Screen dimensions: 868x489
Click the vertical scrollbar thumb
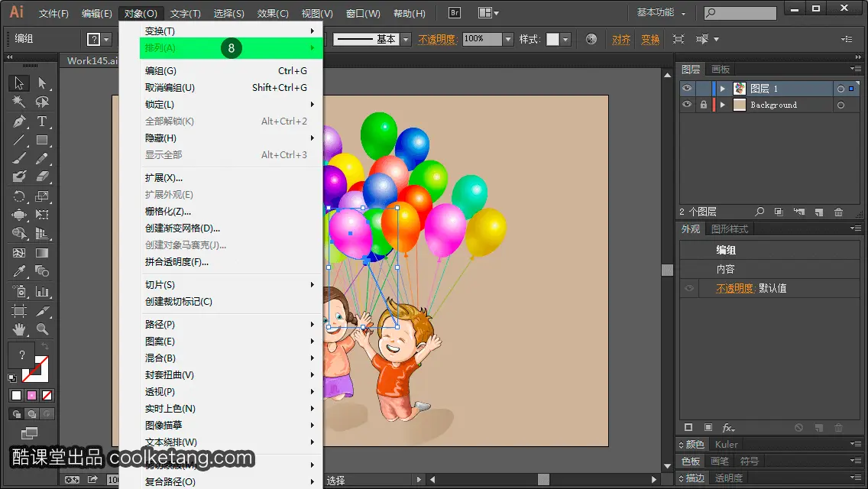click(x=667, y=270)
